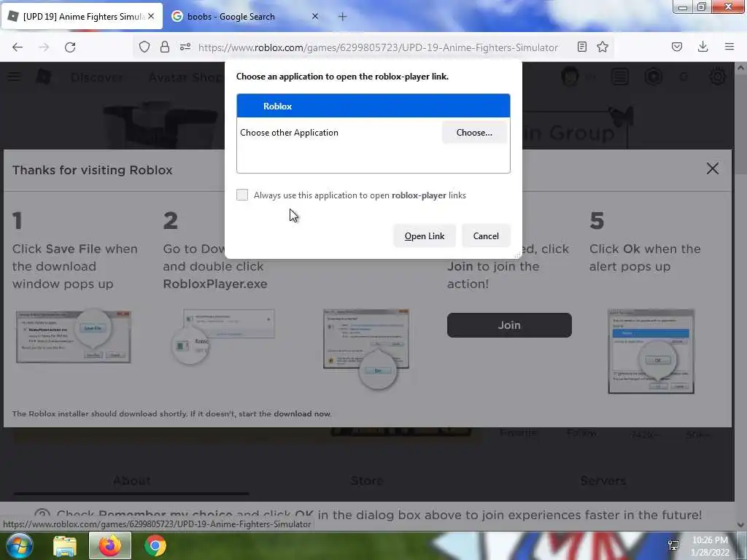
Task: Click the download now link
Action: pyautogui.click(x=302, y=414)
